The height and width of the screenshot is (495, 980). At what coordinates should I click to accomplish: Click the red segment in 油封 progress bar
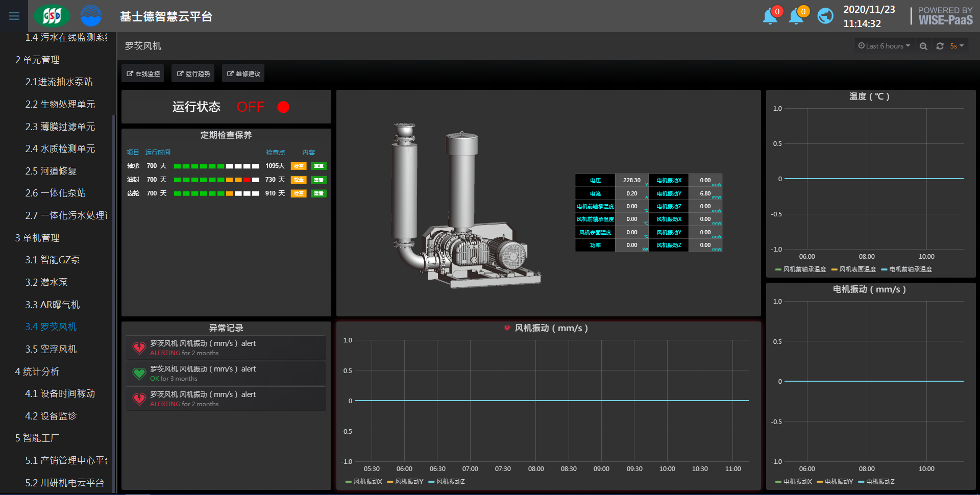(247, 180)
